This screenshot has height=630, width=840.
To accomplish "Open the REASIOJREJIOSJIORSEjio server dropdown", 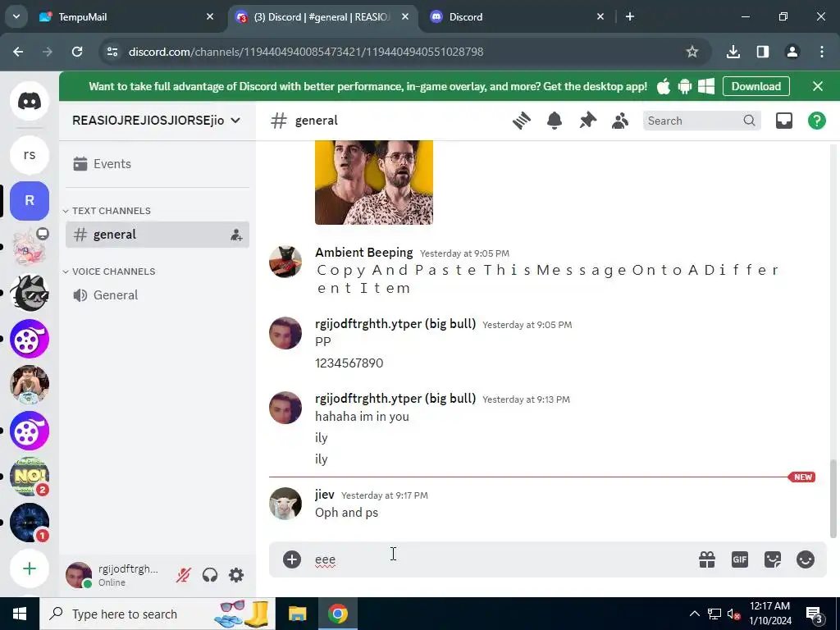I will (x=157, y=121).
